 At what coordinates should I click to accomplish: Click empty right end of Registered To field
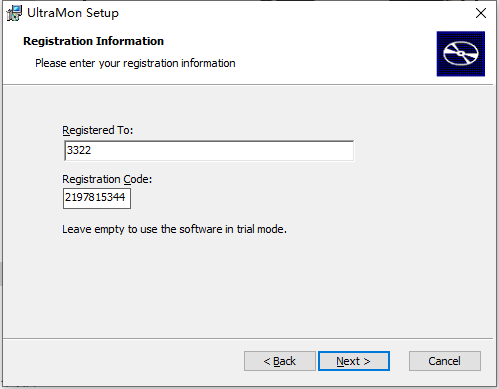coord(300,151)
